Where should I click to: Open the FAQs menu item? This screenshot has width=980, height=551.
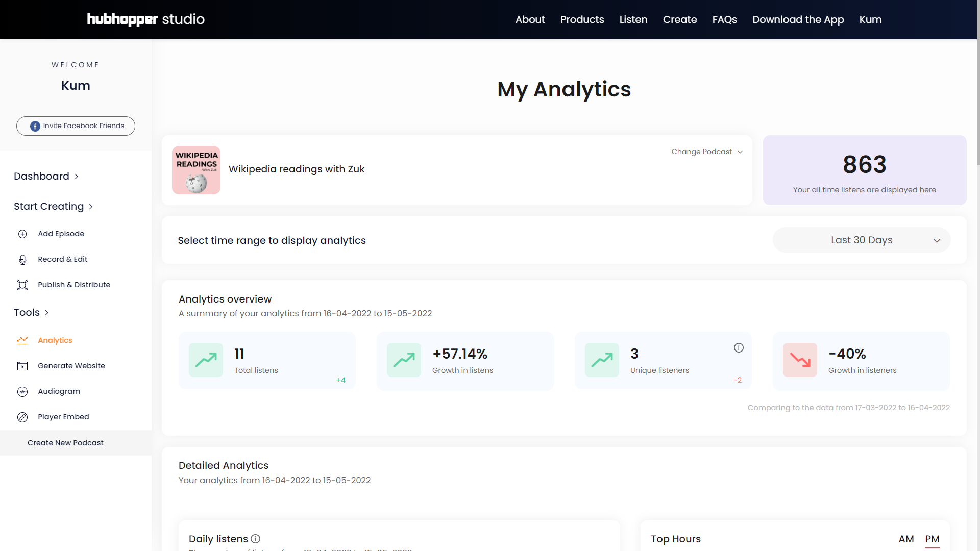point(724,19)
